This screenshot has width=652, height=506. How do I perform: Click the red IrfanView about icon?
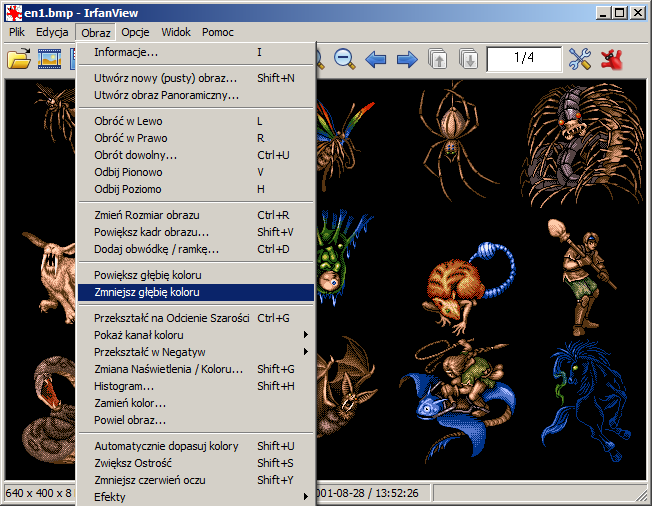point(612,59)
